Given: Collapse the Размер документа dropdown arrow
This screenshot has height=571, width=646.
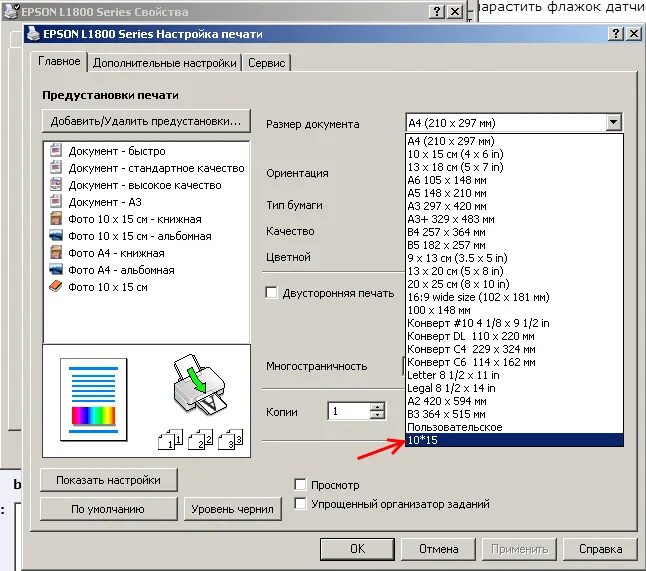Looking at the screenshot, I should pos(613,122).
